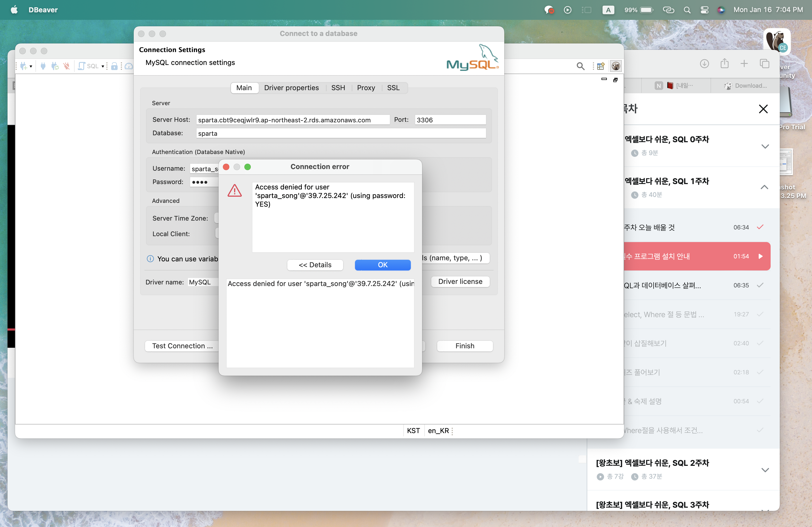This screenshot has height=527, width=812.
Task: Open the 00:54 숙제 설명 lesson
Action: tap(697, 401)
